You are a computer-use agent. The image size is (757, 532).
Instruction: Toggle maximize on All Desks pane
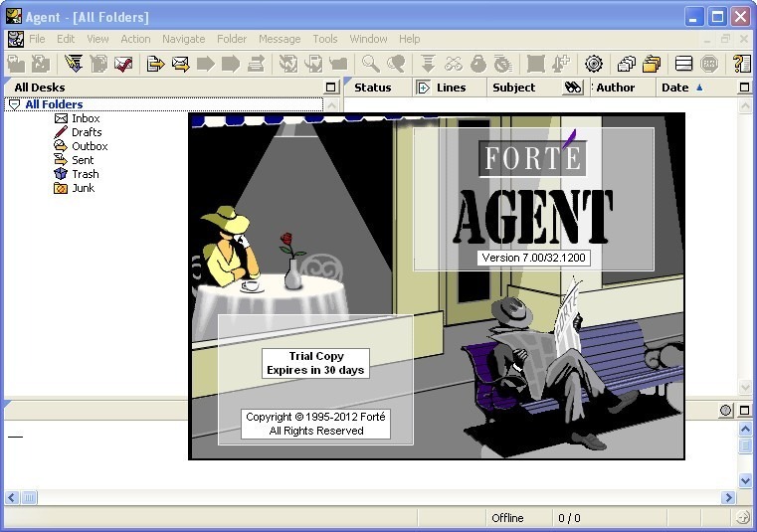(x=330, y=88)
